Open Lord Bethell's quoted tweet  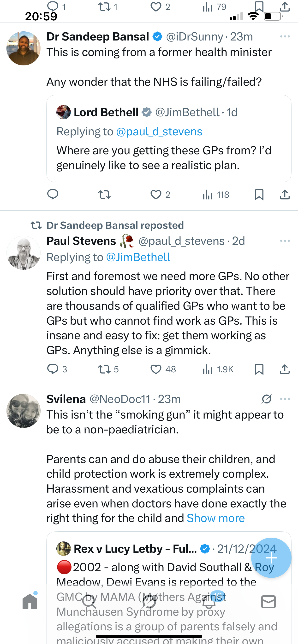168,157
